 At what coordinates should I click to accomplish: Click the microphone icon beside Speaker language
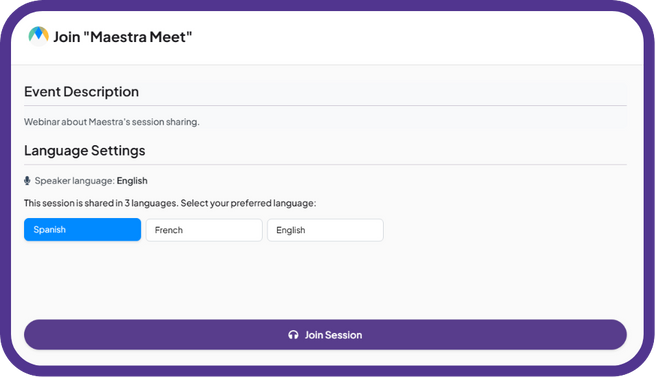27,181
